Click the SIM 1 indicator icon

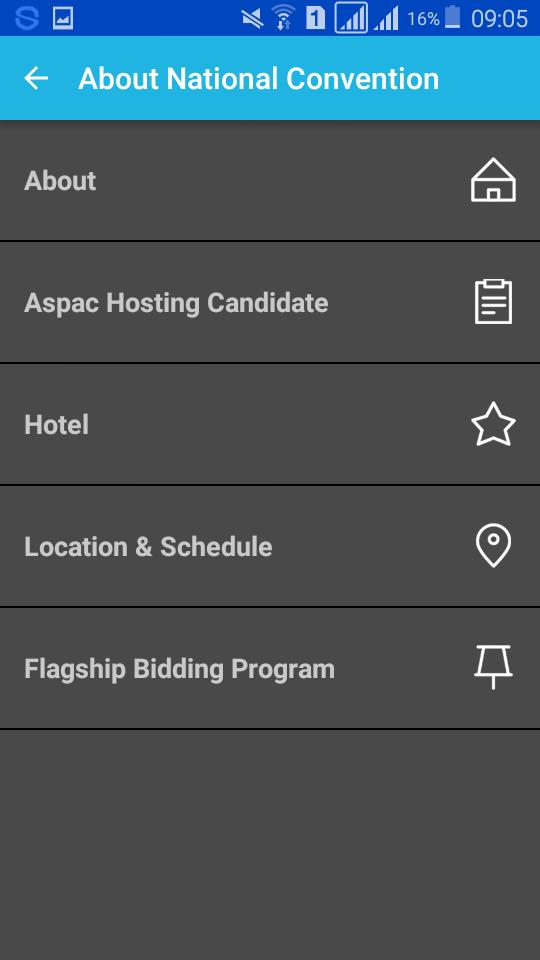pyautogui.click(x=315, y=18)
